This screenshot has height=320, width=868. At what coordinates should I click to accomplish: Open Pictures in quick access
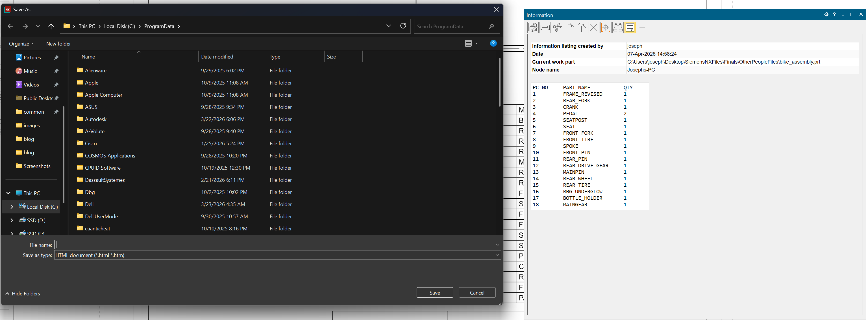click(32, 58)
